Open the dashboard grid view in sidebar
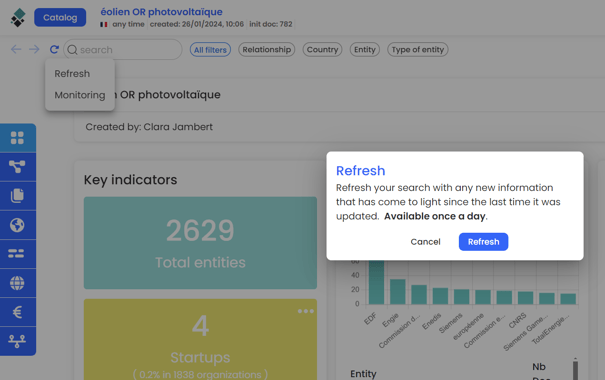 tap(17, 138)
